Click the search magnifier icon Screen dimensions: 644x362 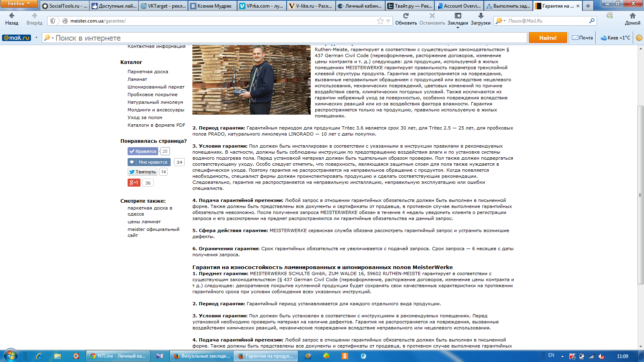pyautogui.click(x=592, y=21)
